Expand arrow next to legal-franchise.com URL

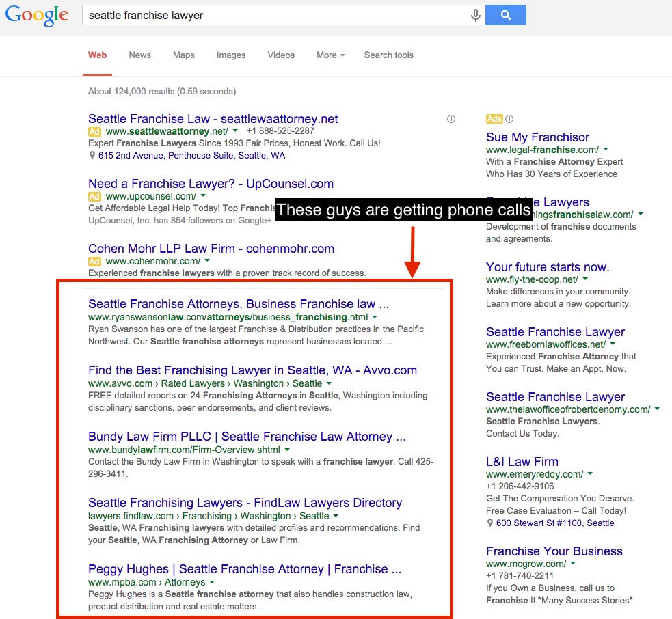(606, 149)
